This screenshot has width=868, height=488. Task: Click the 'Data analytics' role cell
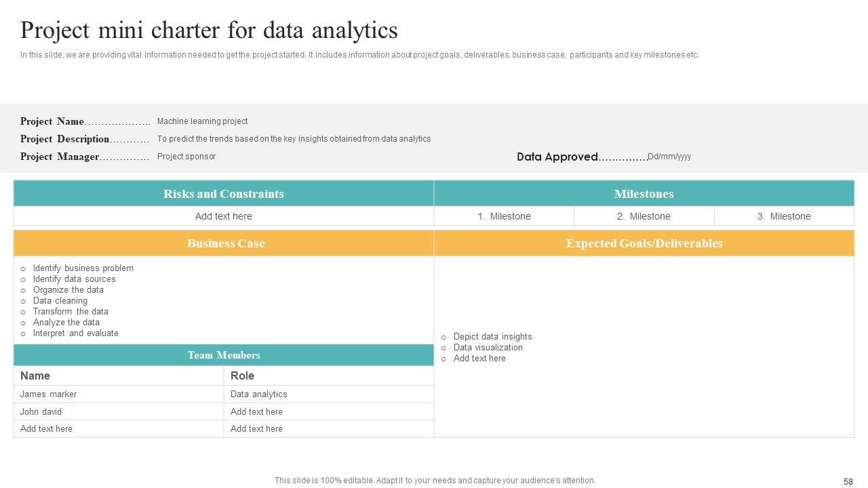258,394
